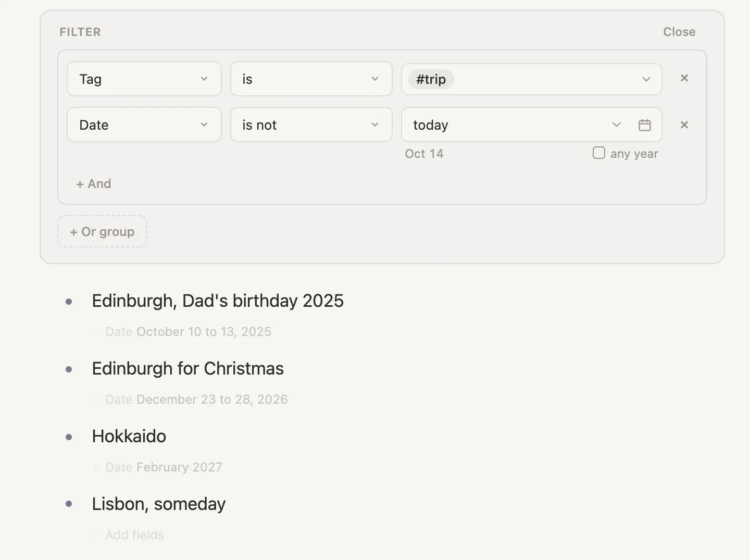The image size is (750, 560).
Task: Click the date December 23 to 28, 2026
Action: tap(212, 400)
